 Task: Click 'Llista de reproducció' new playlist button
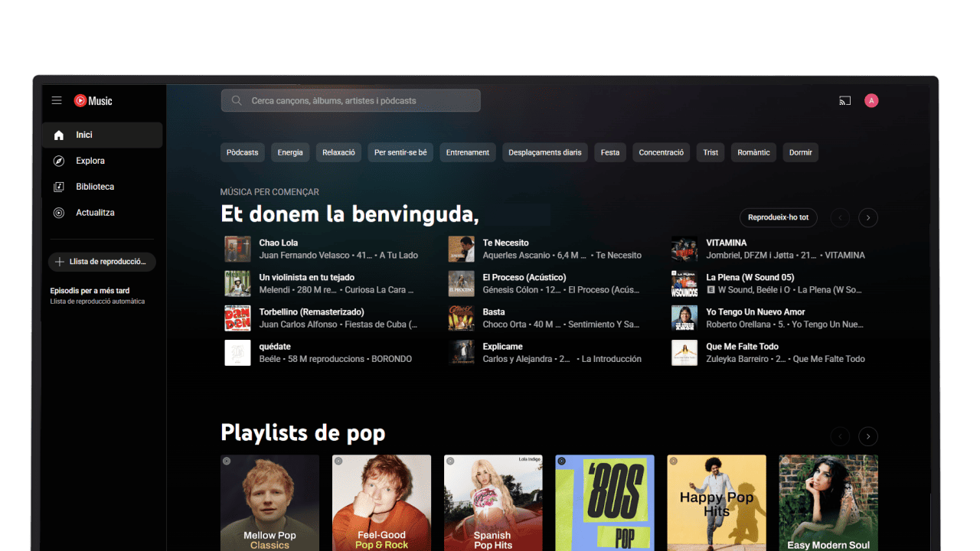102,262
